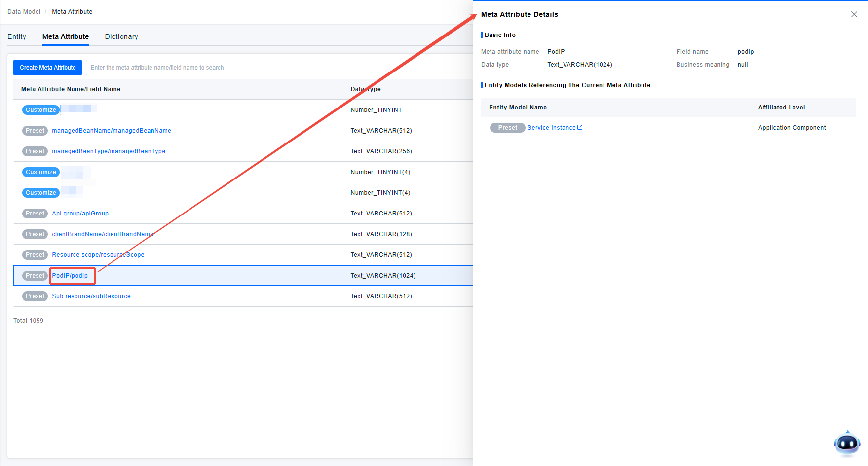Screen dimensions: 868x466
Task: Go to Data Model breadcrumb
Action: (24, 12)
